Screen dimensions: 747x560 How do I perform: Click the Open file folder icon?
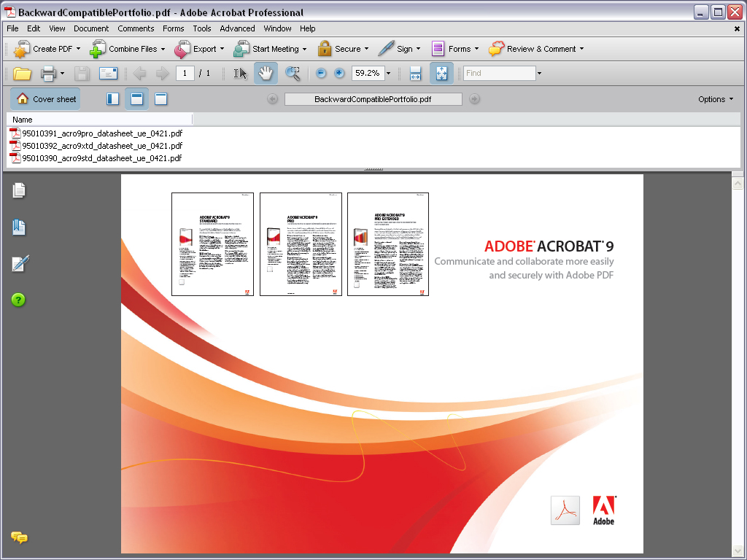pos(22,73)
